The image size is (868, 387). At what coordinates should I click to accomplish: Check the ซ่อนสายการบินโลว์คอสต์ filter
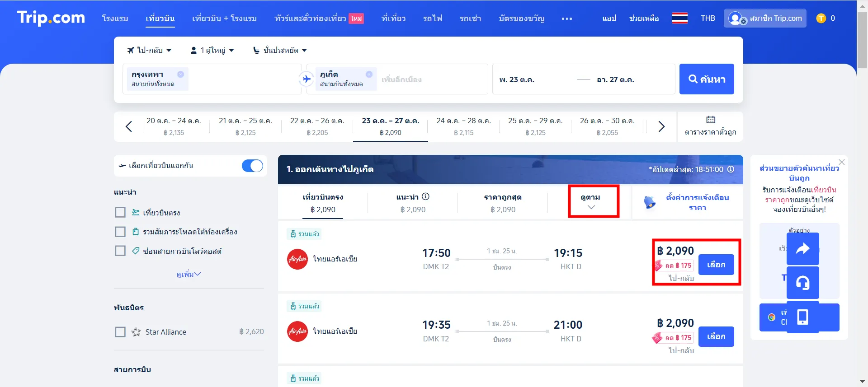click(x=120, y=251)
